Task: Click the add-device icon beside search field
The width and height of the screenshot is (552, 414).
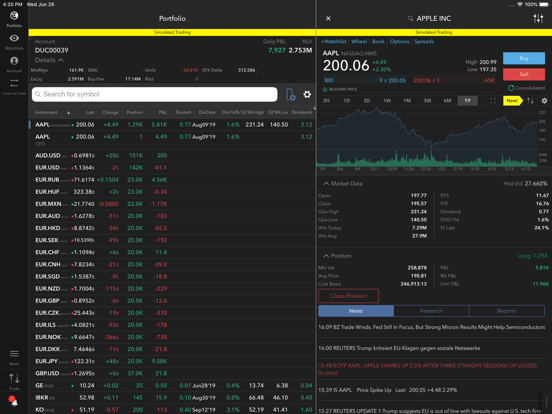Action: click(290, 94)
